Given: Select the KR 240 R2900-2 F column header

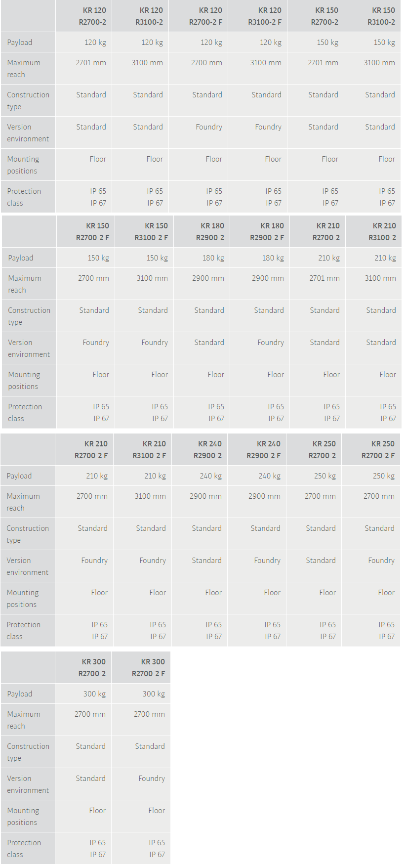Looking at the screenshot, I should (263, 450).
